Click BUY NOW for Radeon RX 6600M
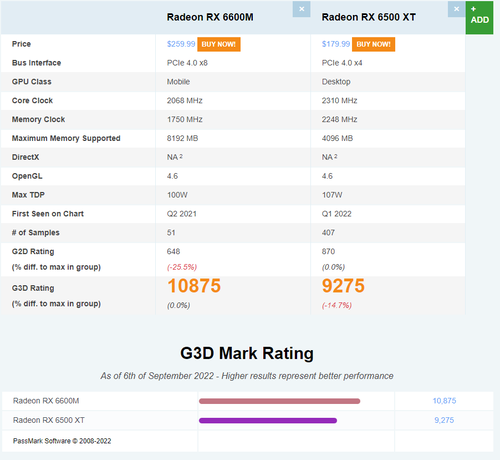 (x=219, y=44)
